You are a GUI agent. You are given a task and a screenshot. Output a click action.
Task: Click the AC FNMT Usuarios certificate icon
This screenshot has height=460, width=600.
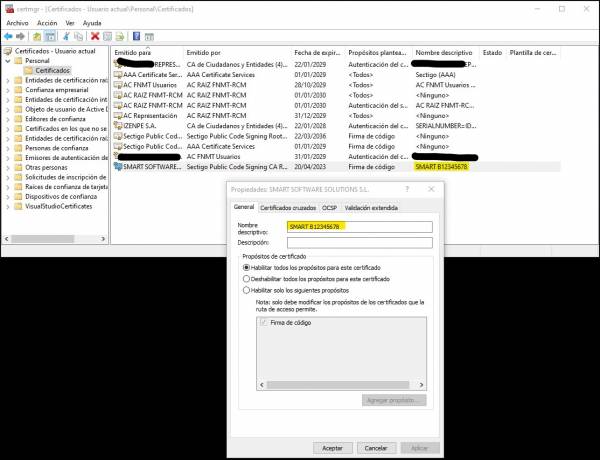coord(118,85)
